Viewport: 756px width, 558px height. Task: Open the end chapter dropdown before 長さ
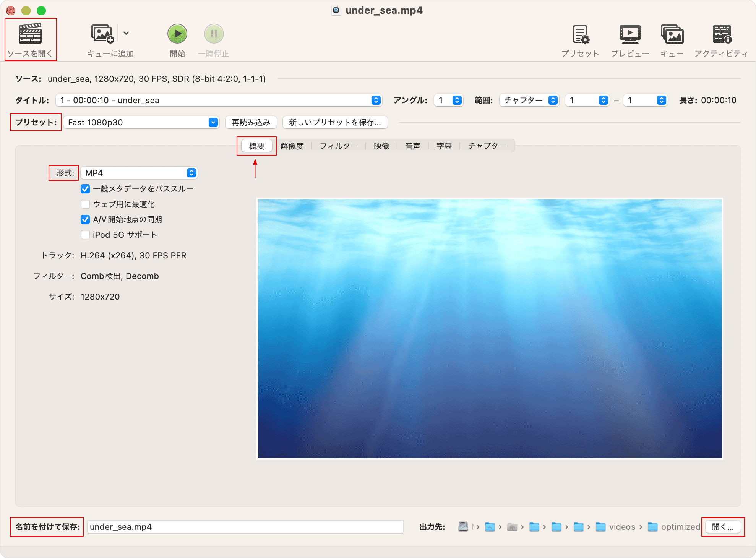646,100
